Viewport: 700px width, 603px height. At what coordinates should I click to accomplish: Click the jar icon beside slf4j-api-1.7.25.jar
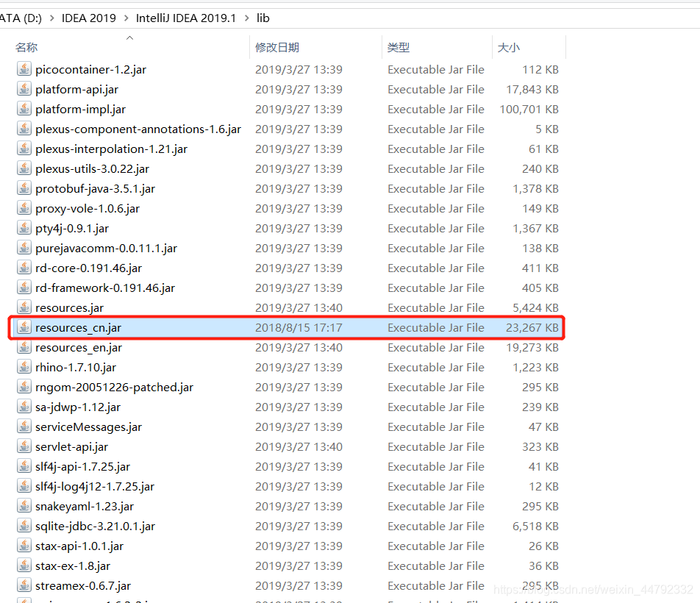pyautogui.click(x=24, y=466)
